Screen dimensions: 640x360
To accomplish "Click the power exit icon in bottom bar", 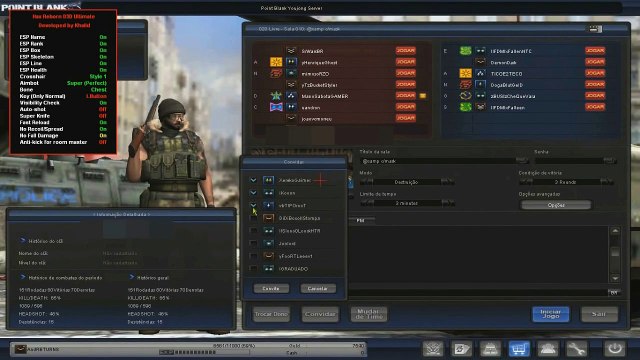I will pyautogui.click(x=615, y=349).
